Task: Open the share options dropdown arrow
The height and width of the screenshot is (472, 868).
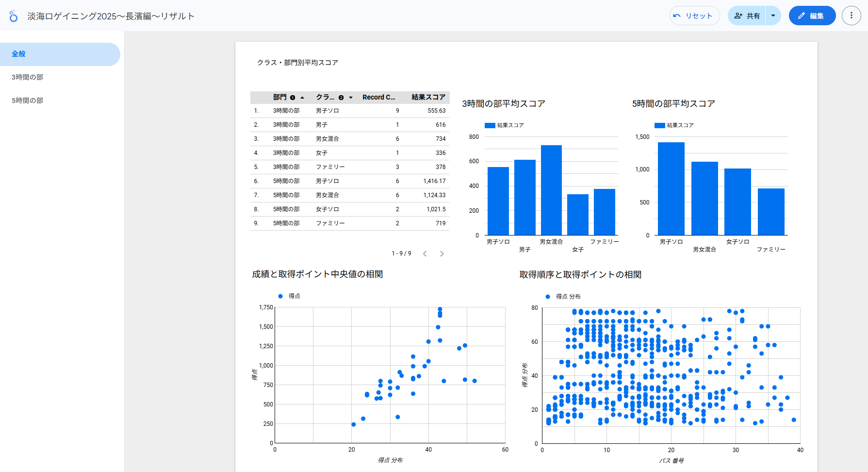Action: point(773,16)
